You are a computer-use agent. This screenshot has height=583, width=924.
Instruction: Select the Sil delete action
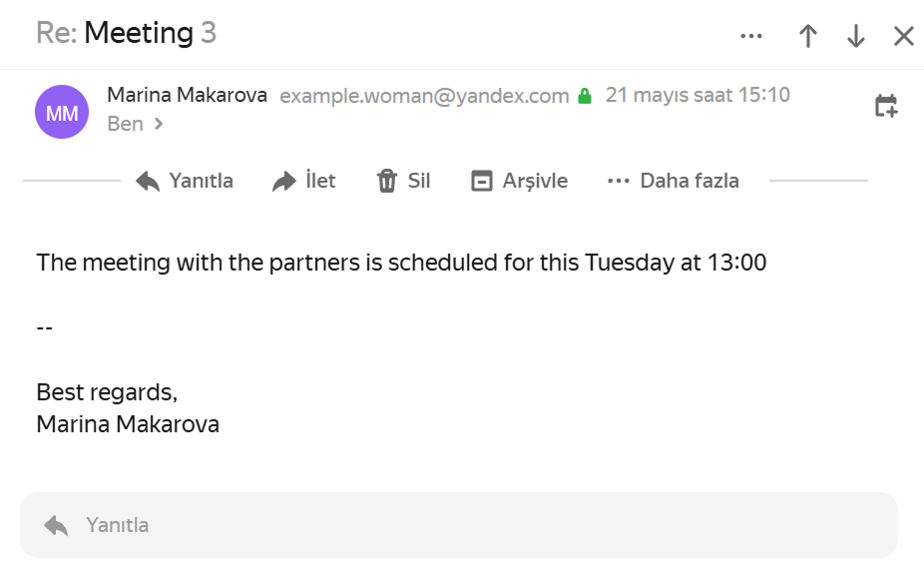point(419,181)
